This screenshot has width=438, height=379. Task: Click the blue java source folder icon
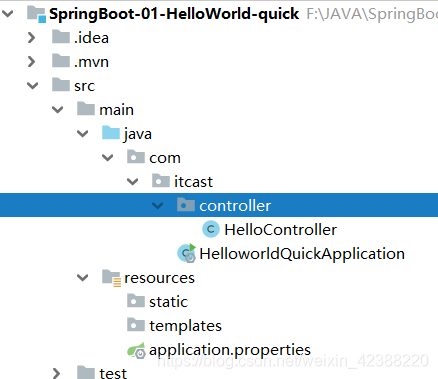pos(111,133)
